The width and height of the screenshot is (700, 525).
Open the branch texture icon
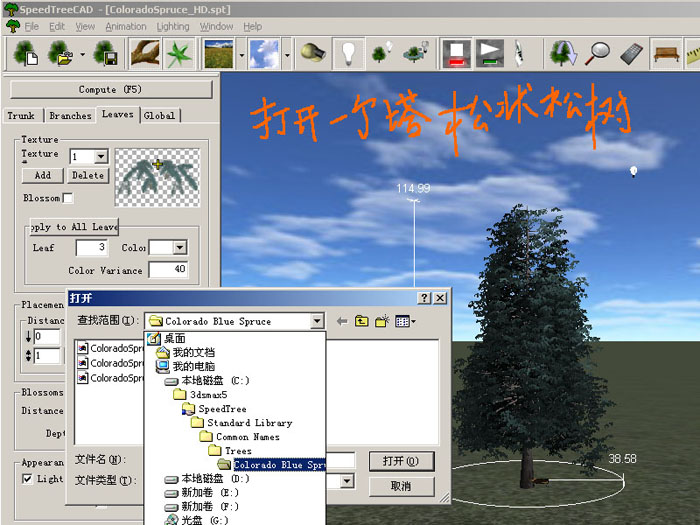pyautogui.click(x=145, y=53)
